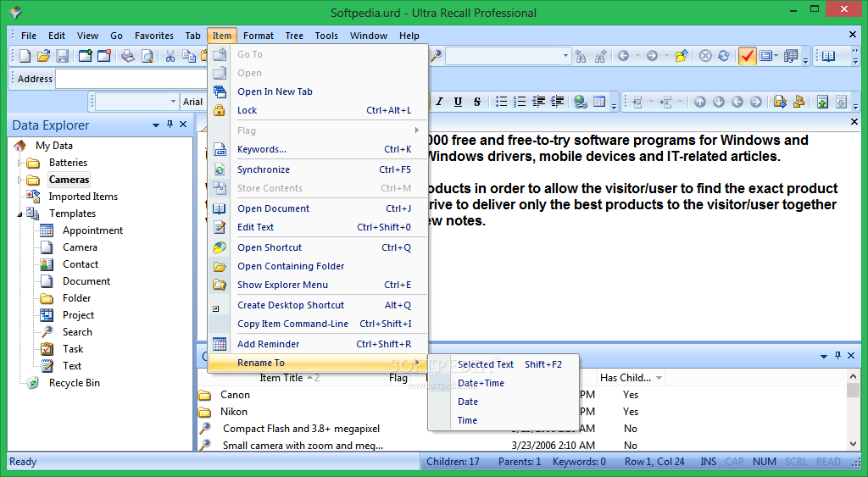Choose Selected Text rename option
This screenshot has height=477, width=868.
coord(504,364)
